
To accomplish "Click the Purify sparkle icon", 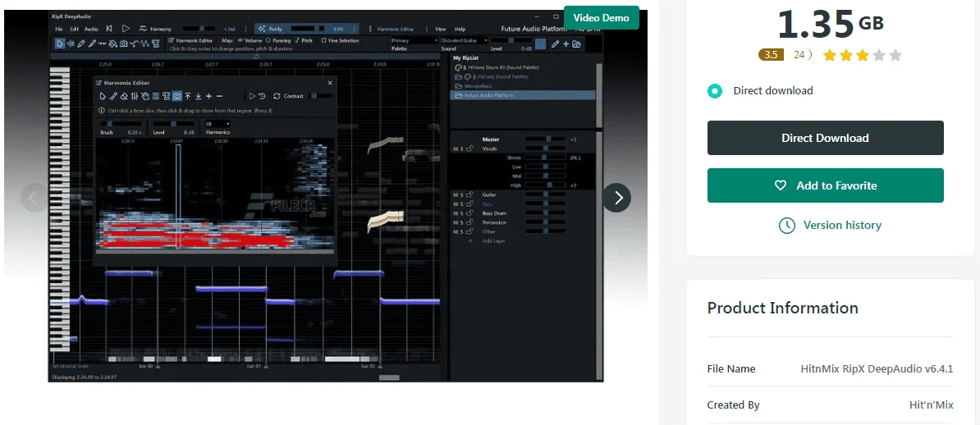I will 261,29.
